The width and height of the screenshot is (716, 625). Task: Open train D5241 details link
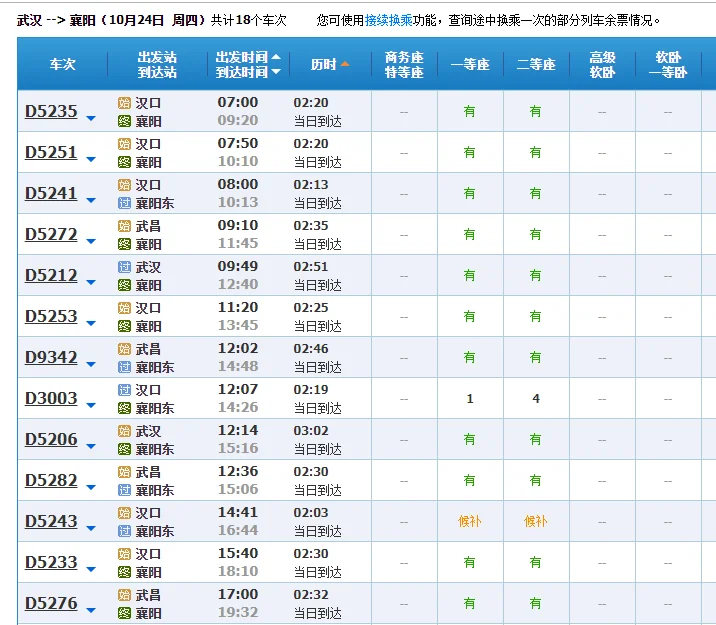click(x=51, y=194)
